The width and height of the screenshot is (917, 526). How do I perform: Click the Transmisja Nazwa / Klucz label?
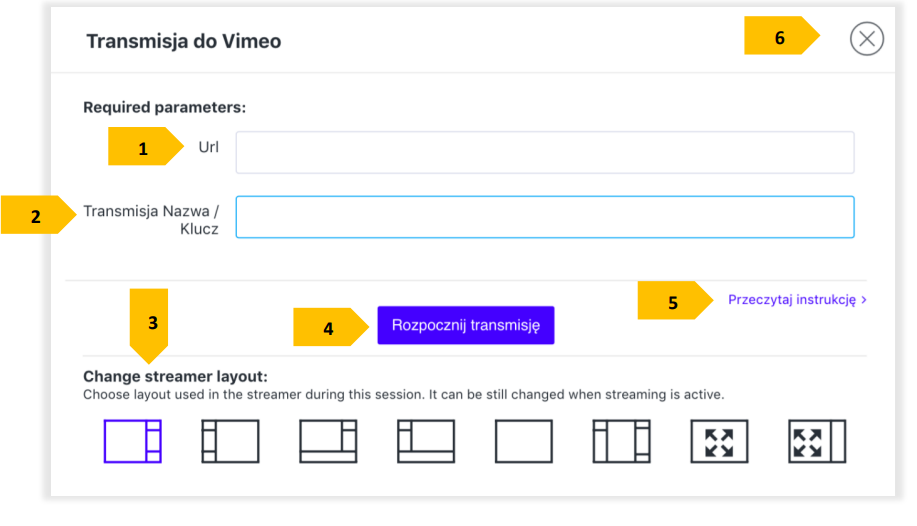[151, 219]
